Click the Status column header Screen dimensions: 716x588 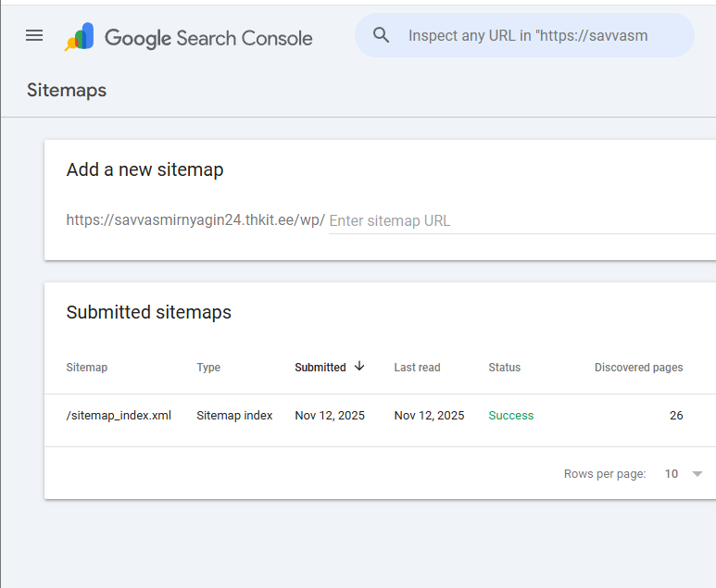coord(505,368)
